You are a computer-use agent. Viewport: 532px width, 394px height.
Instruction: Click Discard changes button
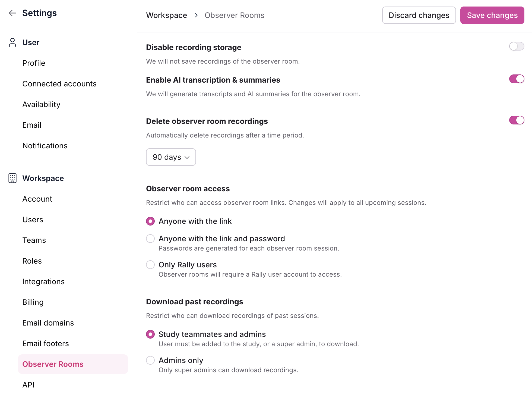[x=419, y=15]
